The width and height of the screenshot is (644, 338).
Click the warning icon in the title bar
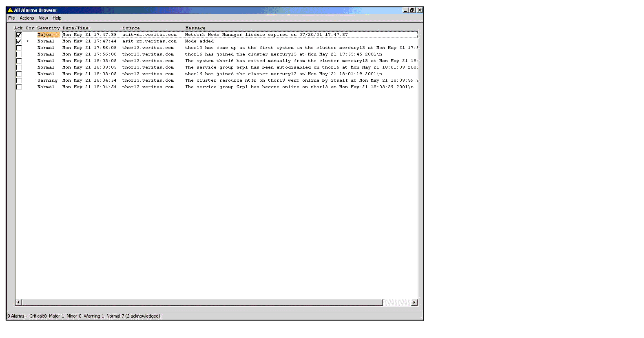10,10
